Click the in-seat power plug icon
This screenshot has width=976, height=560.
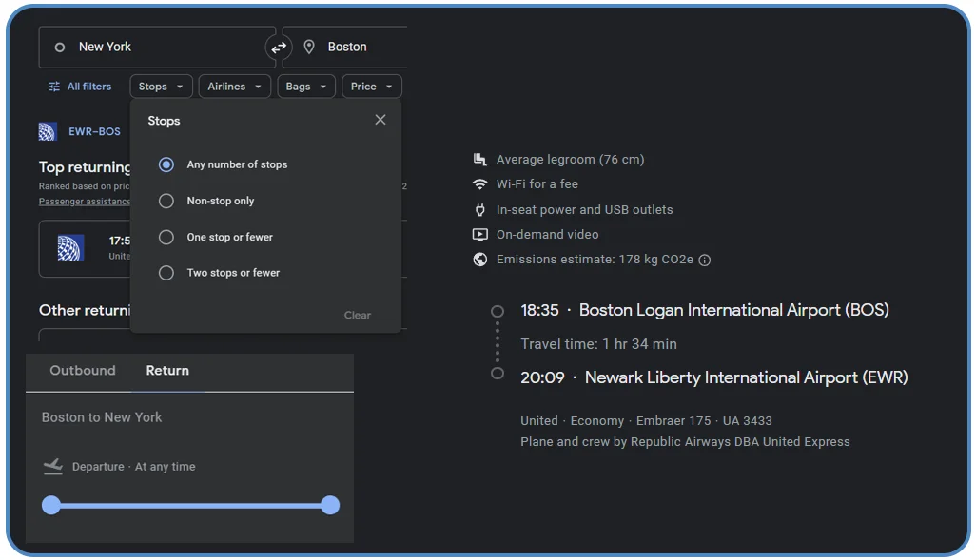(x=479, y=209)
